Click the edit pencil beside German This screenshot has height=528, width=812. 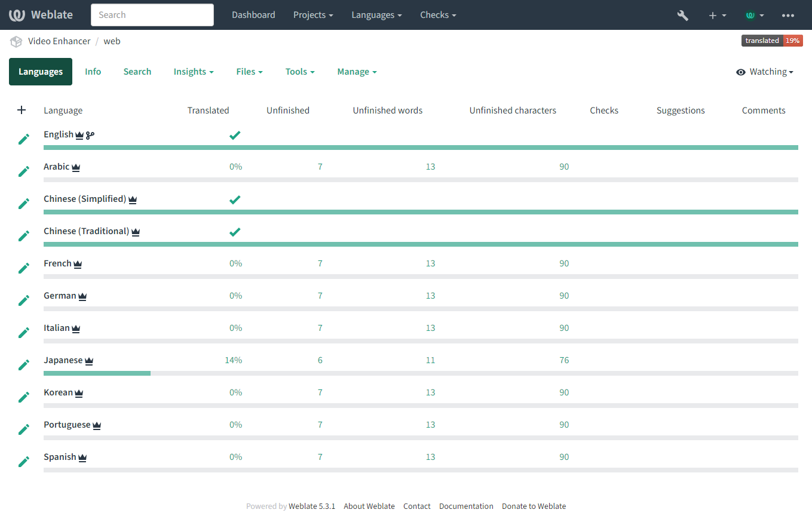tap(24, 300)
